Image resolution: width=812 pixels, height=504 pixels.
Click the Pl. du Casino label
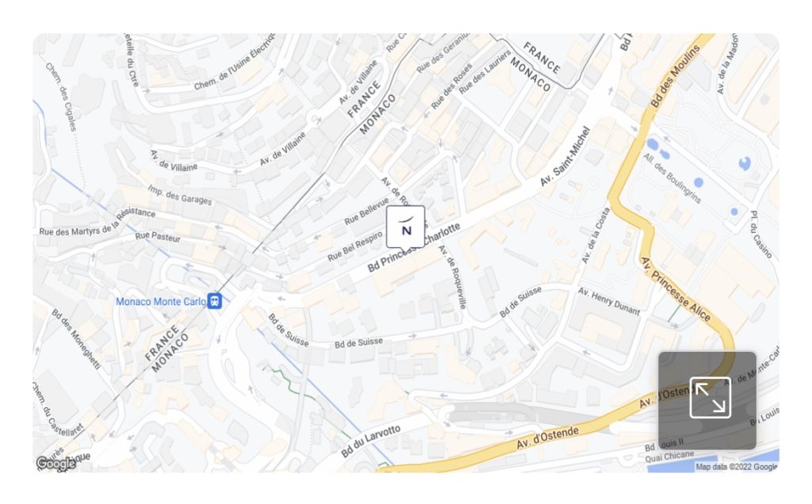pos(761,234)
